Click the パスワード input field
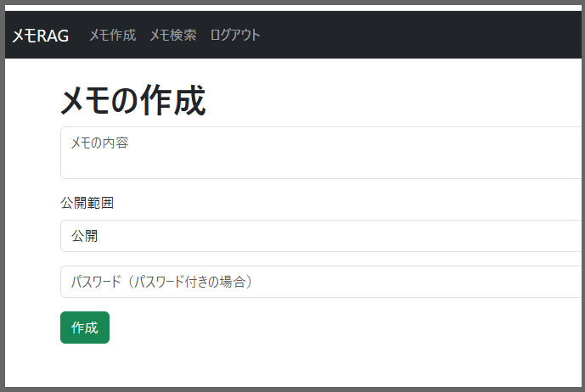This screenshot has height=392, width=585. pyautogui.click(x=321, y=282)
